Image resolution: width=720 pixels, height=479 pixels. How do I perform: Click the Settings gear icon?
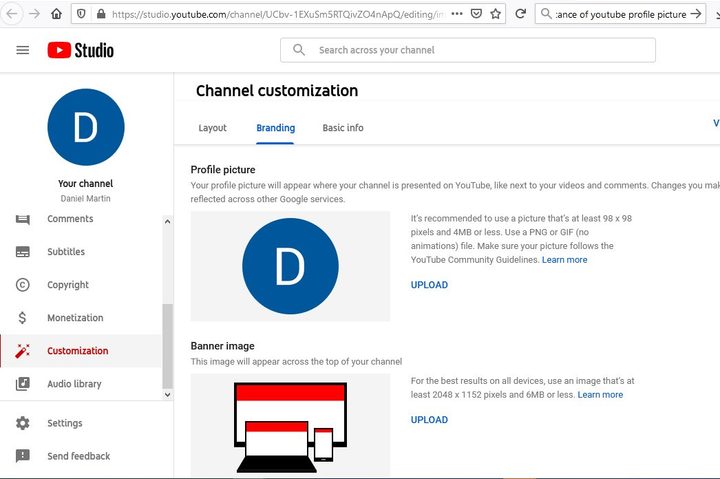(22, 423)
